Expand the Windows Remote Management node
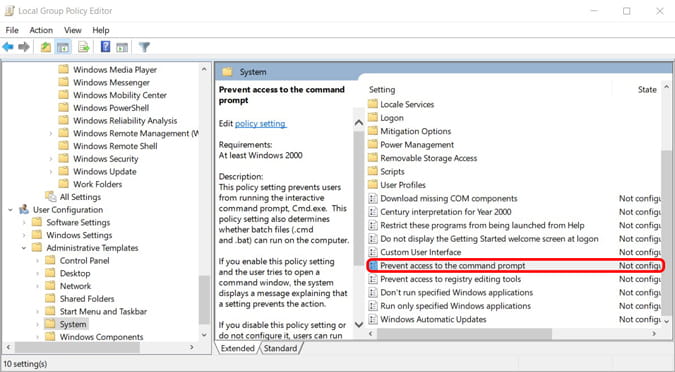 click(x=51, y=133)
